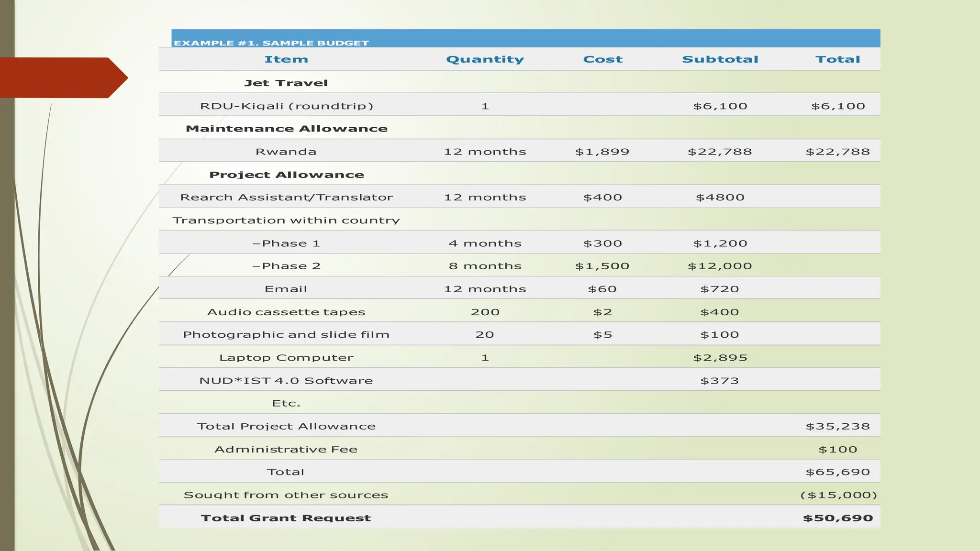
Task: Click the 'Quantity' column header
Action: tap(485, 59)
